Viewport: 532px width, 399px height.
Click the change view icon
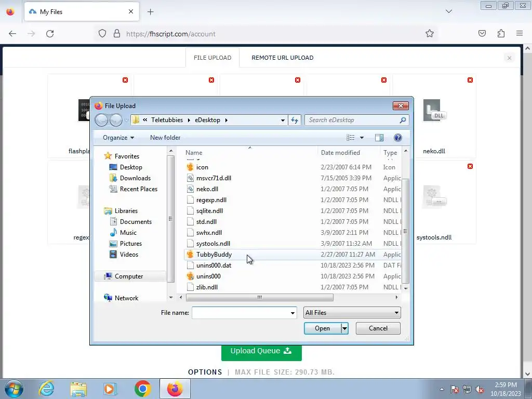click(351, 137)
